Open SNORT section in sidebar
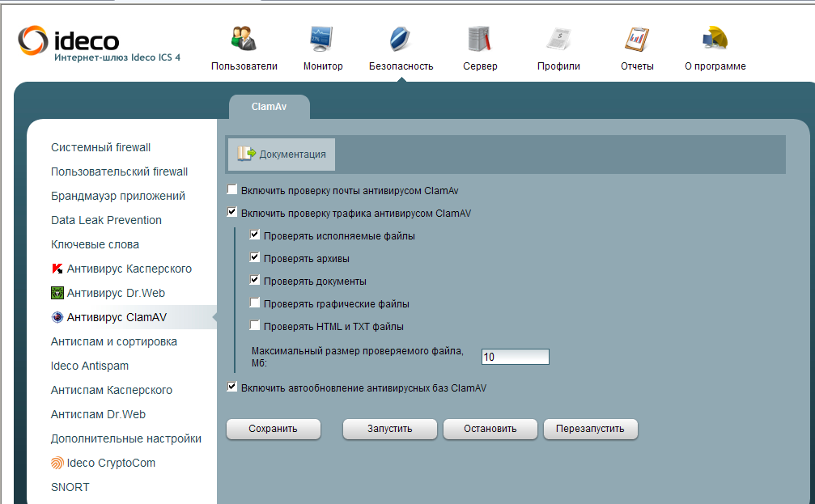Screen dimensions: 815x504 pos(70,487)
